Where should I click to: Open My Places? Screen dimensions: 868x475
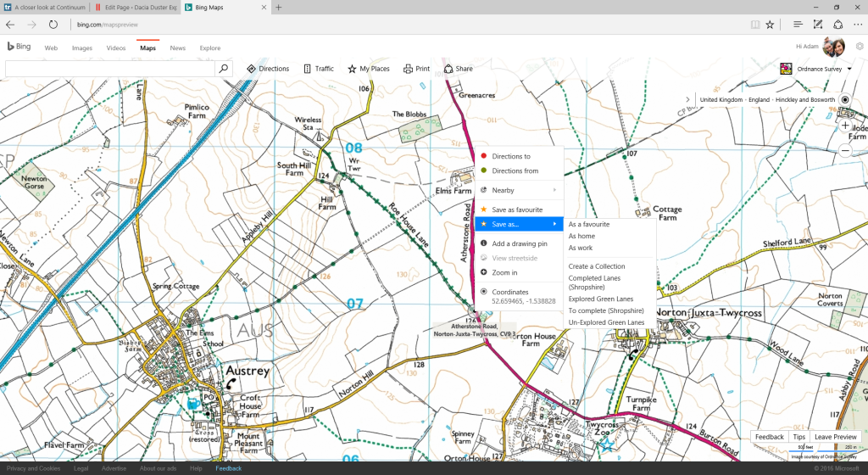click(x=369, y=69)
